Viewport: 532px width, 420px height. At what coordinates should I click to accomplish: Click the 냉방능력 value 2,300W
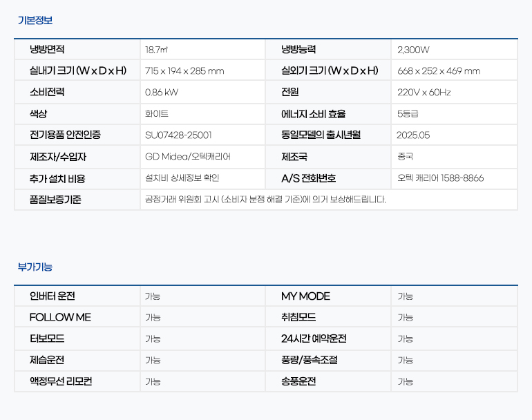pyautogui.click(x=413, y=50)
